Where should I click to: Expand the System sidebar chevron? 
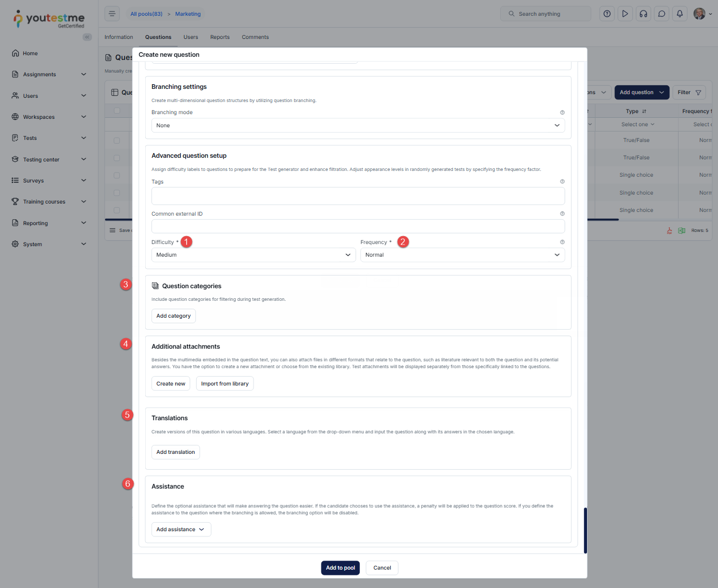tap(84, 244)
